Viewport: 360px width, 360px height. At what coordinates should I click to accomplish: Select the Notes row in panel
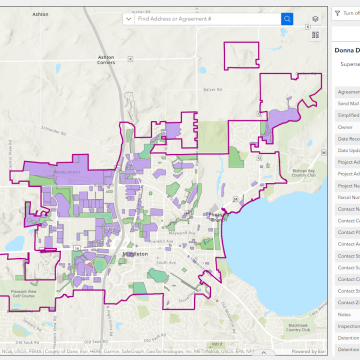pos(347,314)
